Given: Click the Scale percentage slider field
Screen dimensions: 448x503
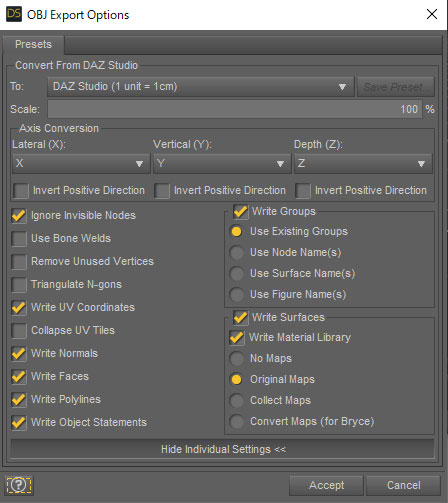Looking at the screenshot, I should (x=235, y=109).
